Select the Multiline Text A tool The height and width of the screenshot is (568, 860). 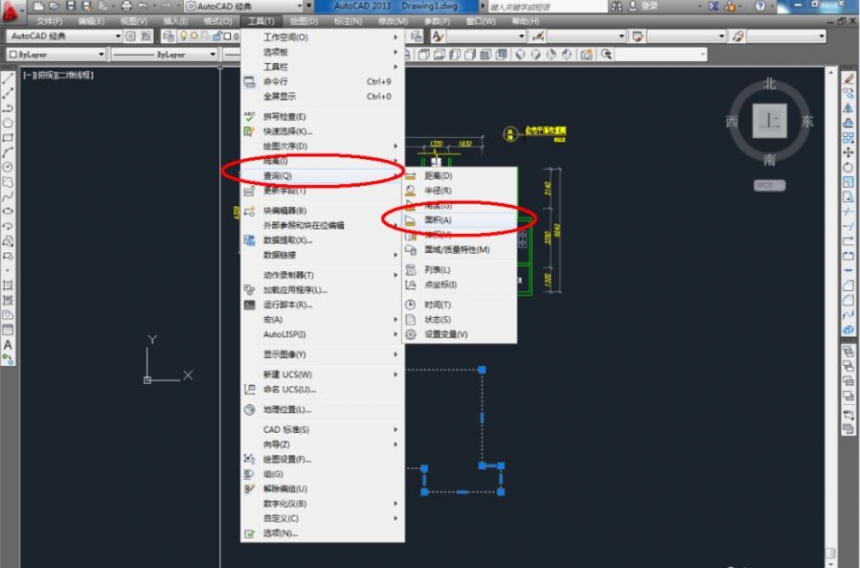(x=8, y=345)
